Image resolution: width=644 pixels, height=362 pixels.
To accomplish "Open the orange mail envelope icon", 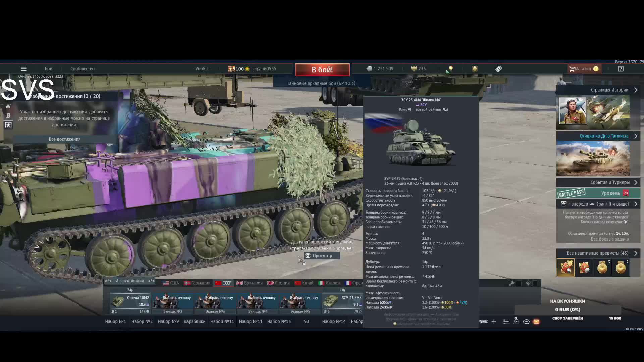I will [536, 322].
